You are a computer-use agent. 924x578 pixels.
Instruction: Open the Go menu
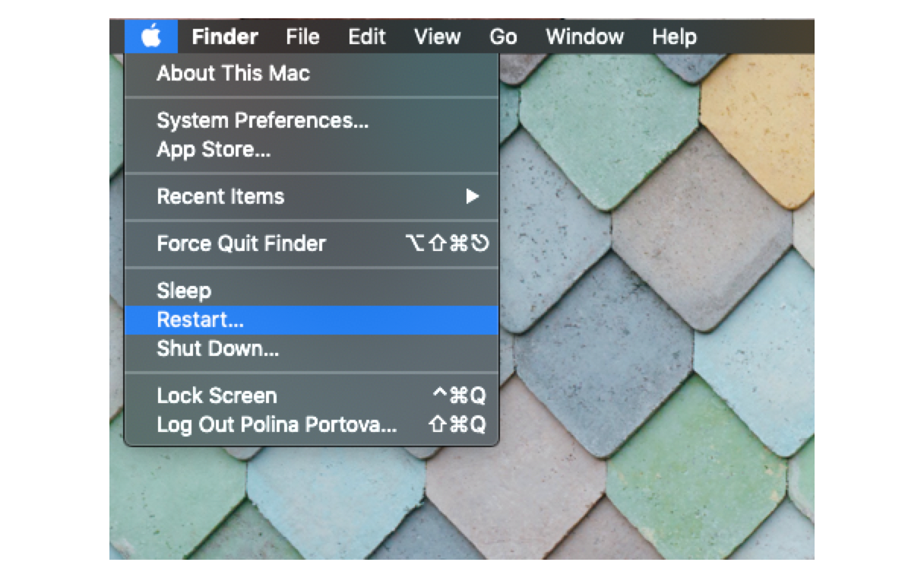(502, 36)
